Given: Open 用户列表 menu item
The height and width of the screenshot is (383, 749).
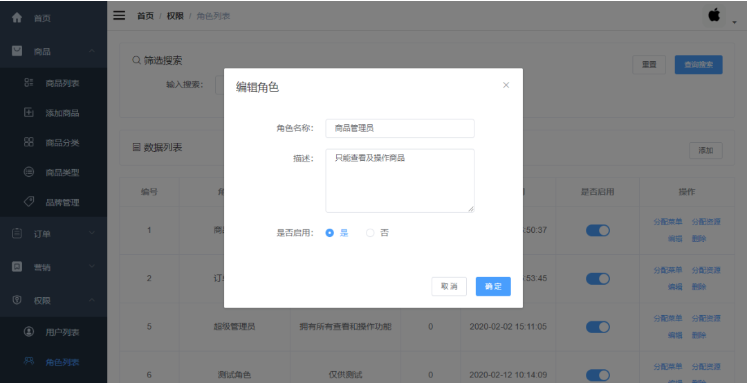Looking at the screenshot, I should tap(54, 332).
